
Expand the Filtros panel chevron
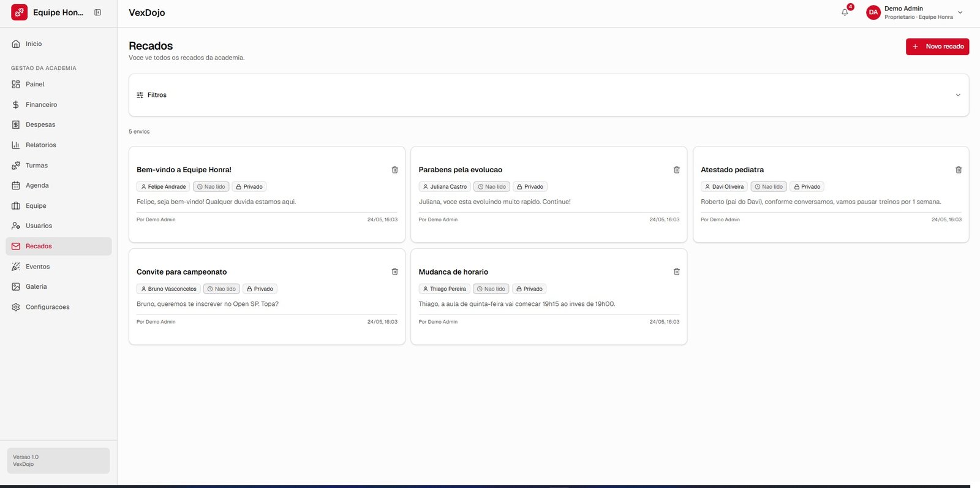(x=958, y=95)
